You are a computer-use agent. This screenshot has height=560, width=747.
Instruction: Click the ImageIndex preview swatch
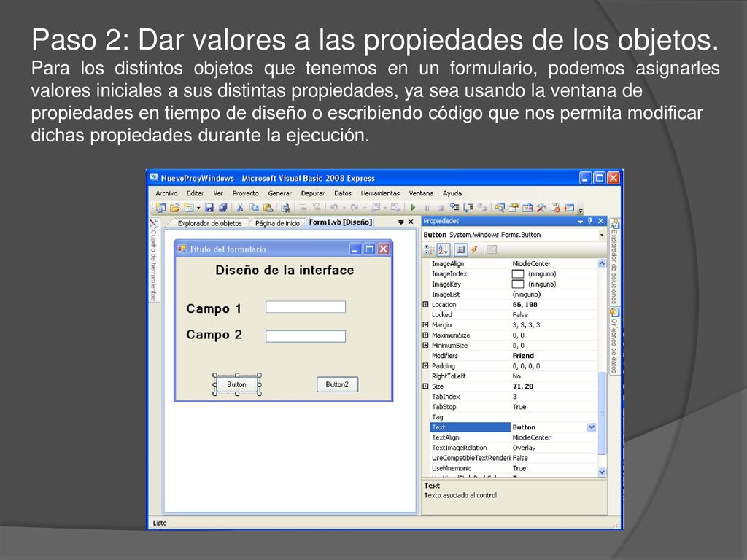pos(518,274)
